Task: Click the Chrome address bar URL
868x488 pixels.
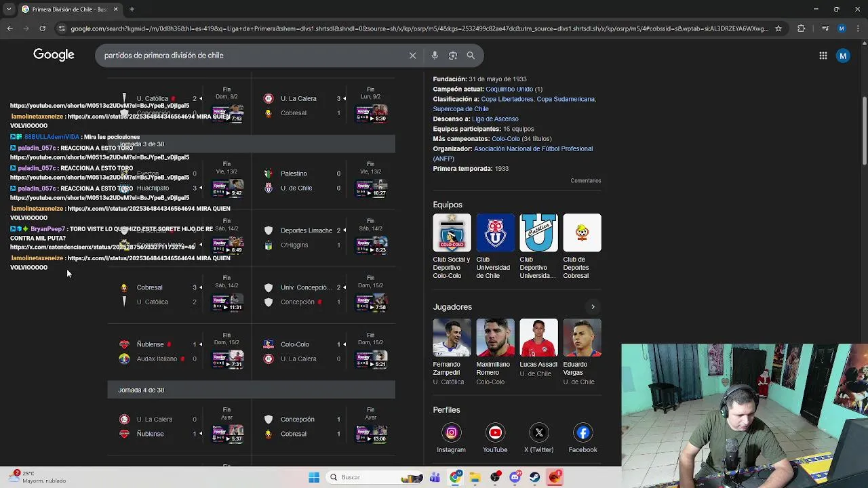Action: point(419,28)
